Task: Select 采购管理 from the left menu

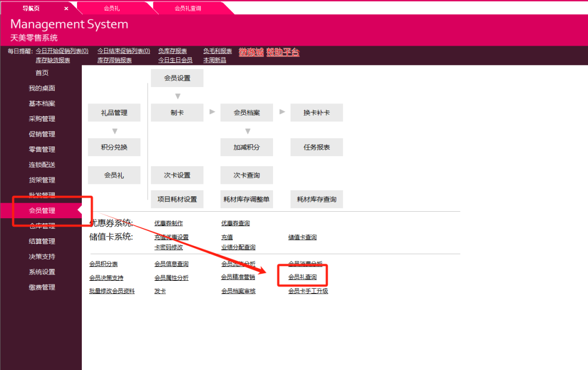Action: click(x=42, y=119)
